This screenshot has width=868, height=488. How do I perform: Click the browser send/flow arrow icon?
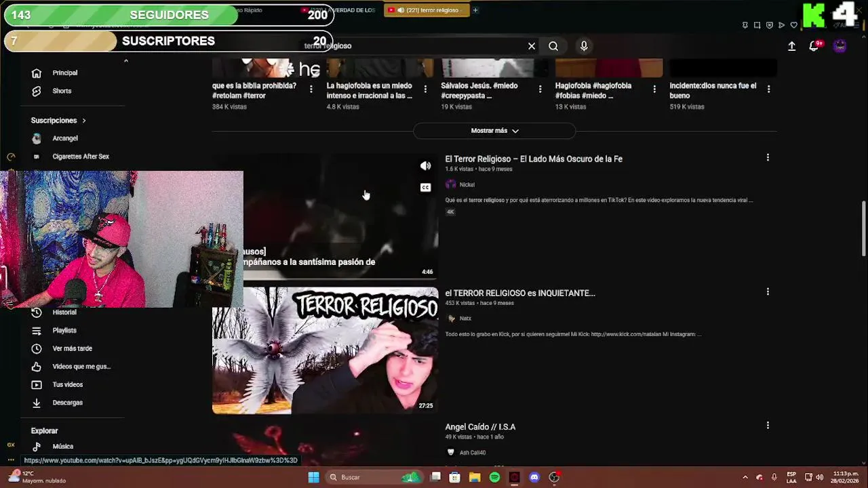[782, 25]
